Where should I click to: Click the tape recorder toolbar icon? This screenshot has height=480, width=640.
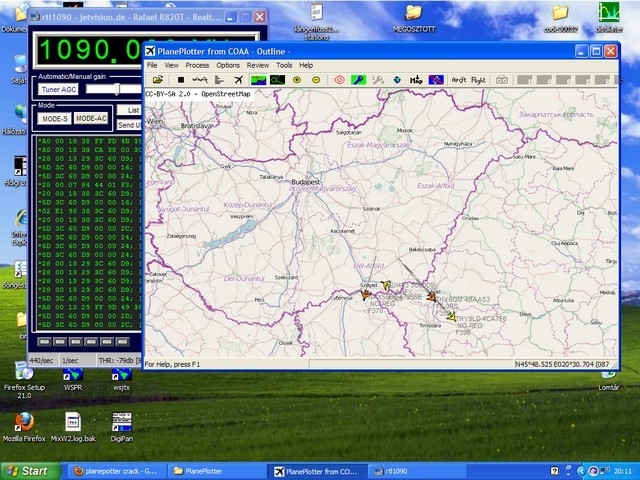[x=502, y=80]
